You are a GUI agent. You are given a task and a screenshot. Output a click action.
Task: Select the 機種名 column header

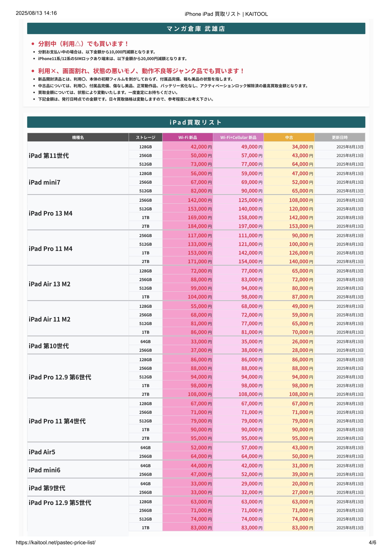[x=78, y=137]
